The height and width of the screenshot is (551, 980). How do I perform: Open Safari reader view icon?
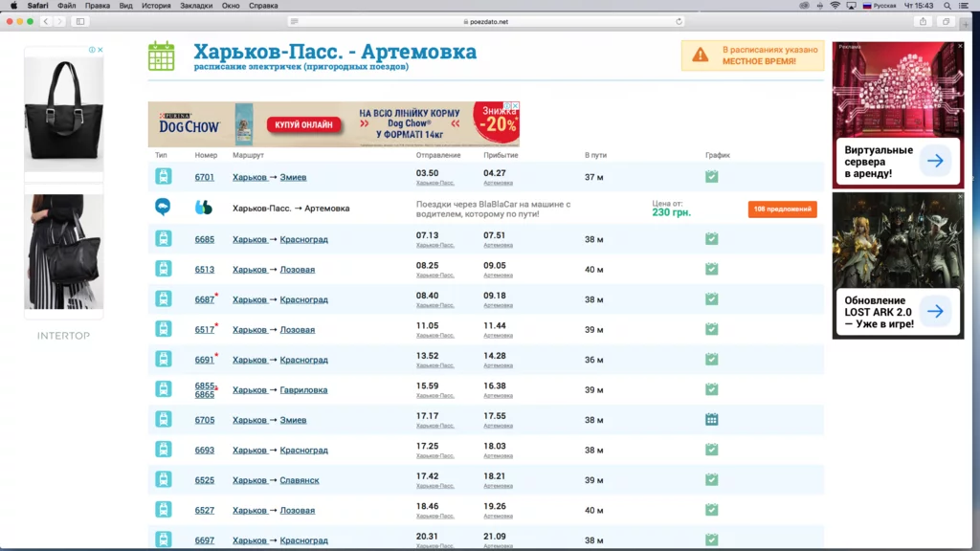295,21
